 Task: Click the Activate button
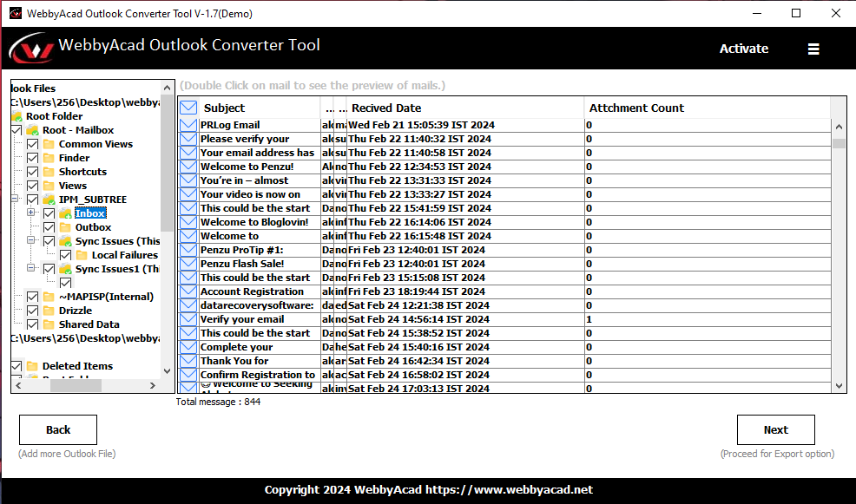(x=743, y=49)
